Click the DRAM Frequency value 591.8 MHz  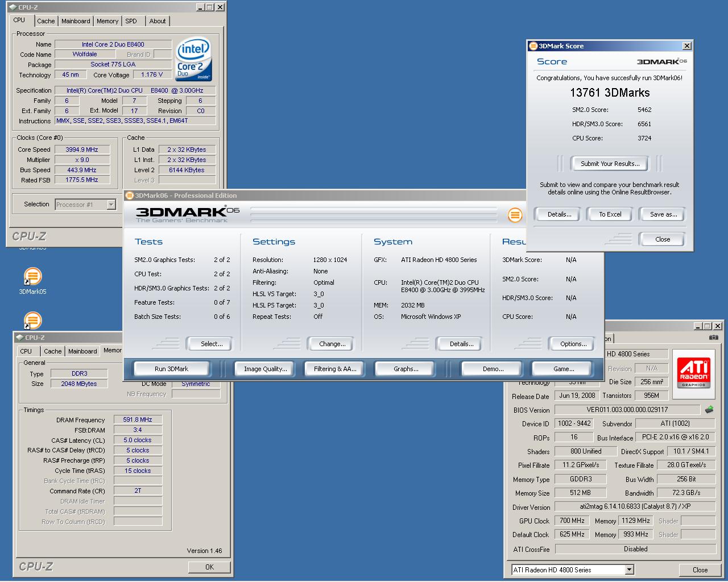[138, 419]
